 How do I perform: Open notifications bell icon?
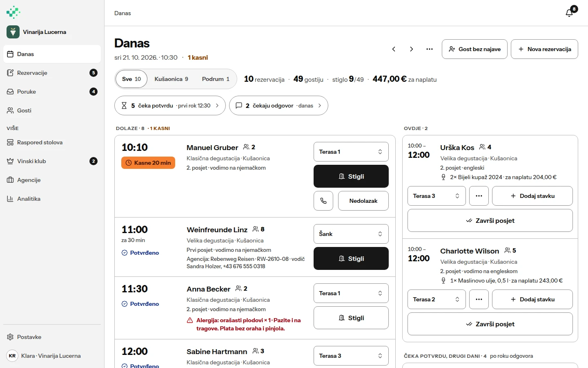[569, 13]
